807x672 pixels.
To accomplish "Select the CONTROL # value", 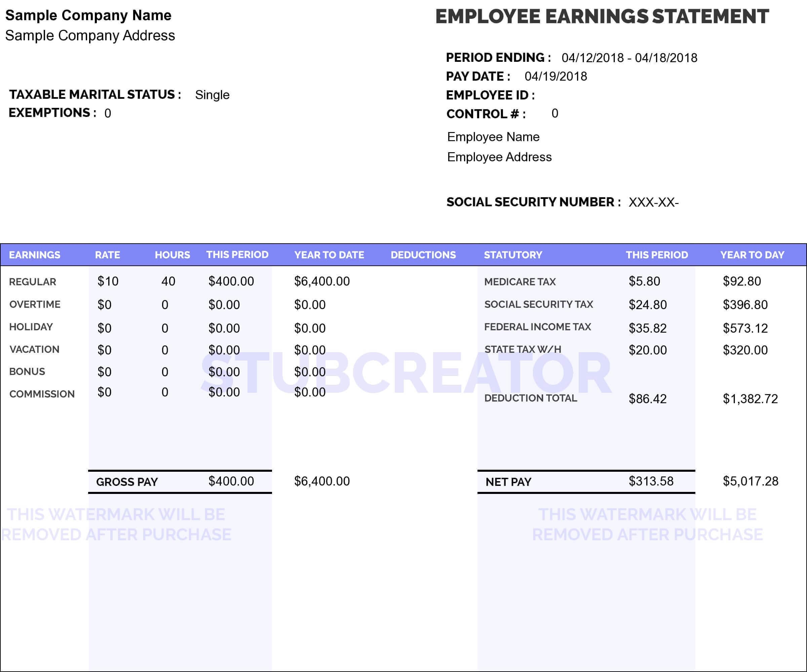I will (x=555, y=113).
